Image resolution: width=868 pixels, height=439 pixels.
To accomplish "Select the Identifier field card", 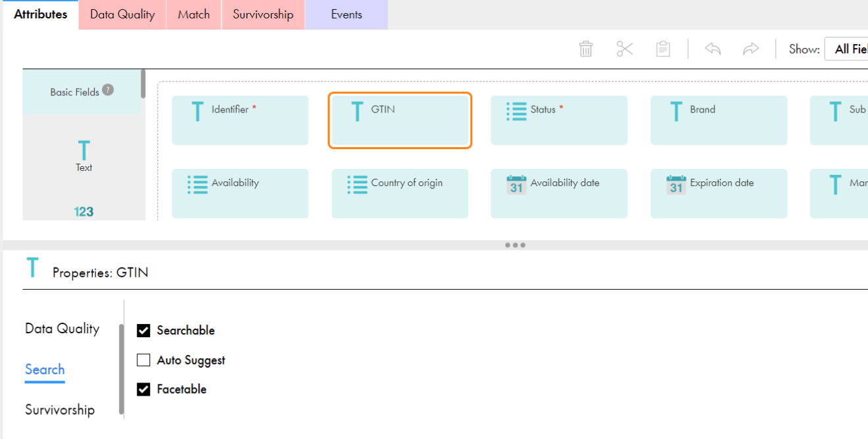I will [x=240, y=120].
